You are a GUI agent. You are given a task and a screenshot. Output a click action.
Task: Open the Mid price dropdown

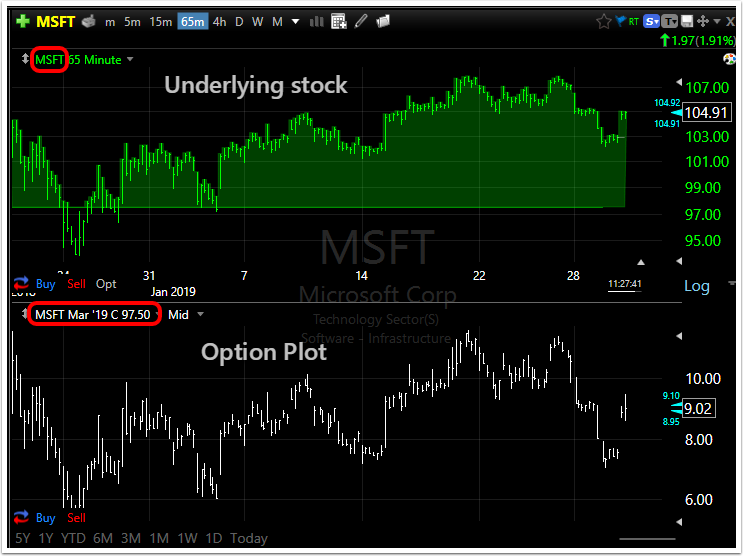200,314
